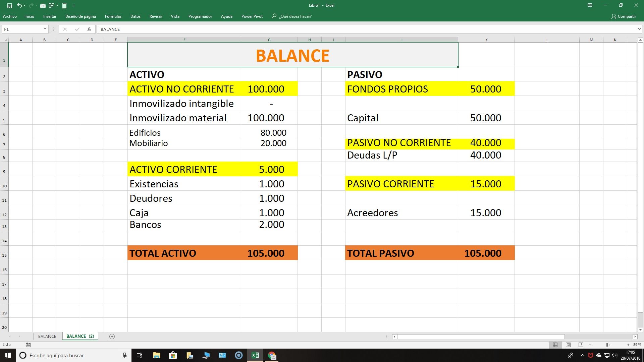
Task: Click the Camera tool icon
Action: click(43, 5)
